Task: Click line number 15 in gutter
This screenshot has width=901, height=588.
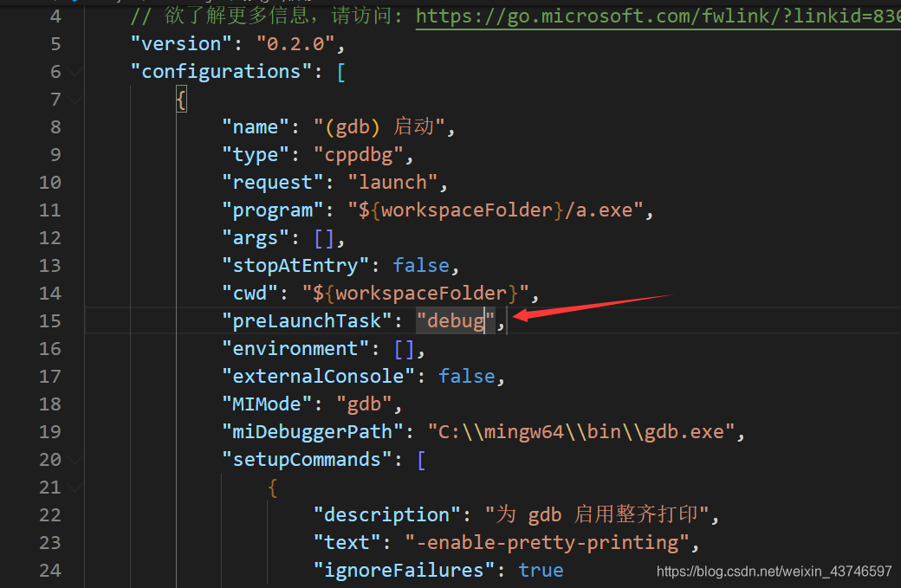Action: [x=50, y=321]
